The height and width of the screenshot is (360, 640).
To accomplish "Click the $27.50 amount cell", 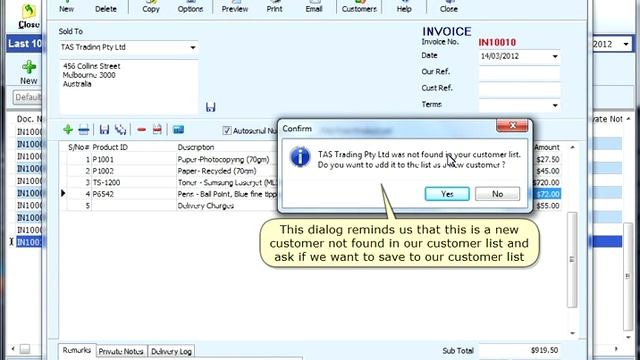I will point(547,160).
